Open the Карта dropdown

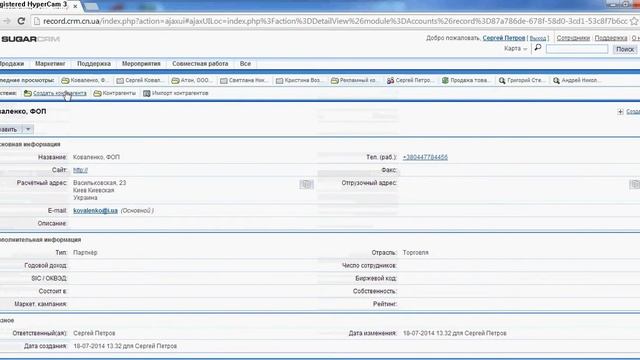[515, 49]
